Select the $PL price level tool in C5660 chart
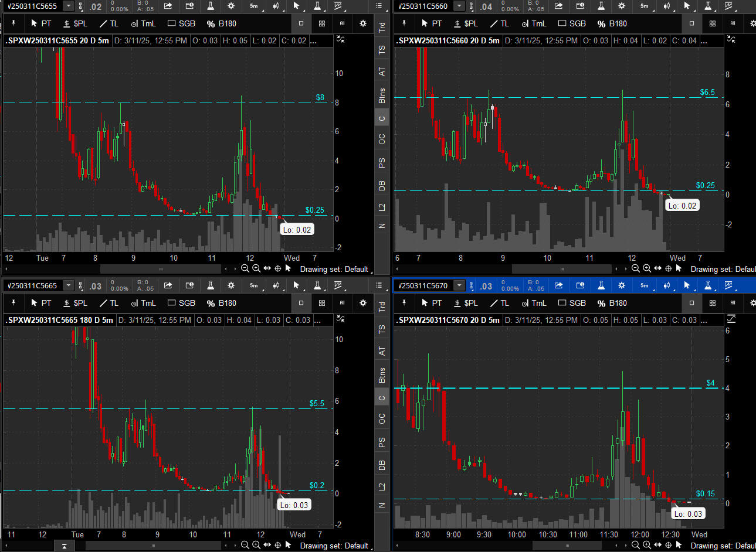This screenshot has width=756, height=552. 466,23
